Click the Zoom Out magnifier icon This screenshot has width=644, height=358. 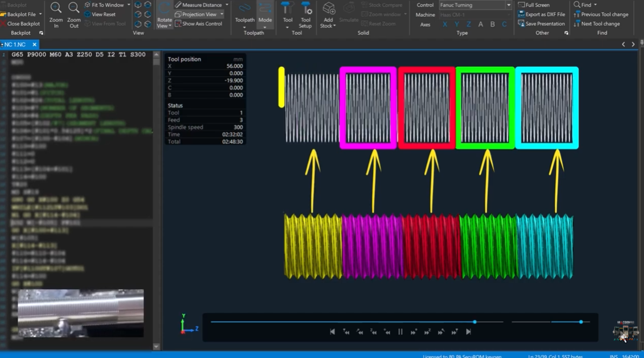pyautogui.click(x=74, y=8)
